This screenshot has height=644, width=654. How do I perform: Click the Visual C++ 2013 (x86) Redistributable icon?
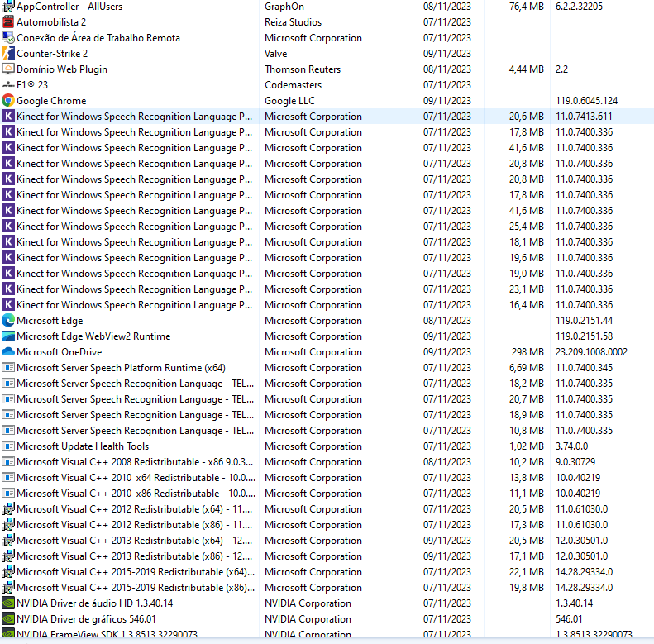[x=8, y=556]
